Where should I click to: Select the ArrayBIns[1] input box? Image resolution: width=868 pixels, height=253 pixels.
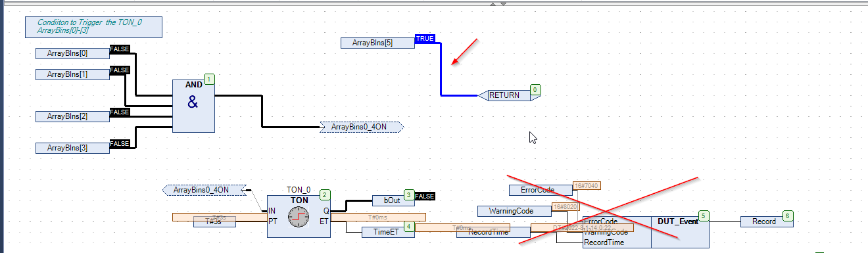click(72, 74)
